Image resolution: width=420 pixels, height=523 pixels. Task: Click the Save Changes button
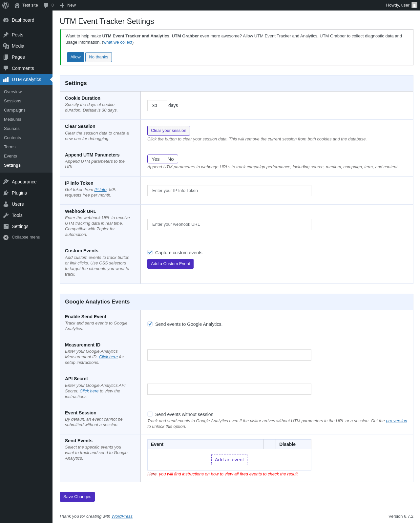(77, 497)
